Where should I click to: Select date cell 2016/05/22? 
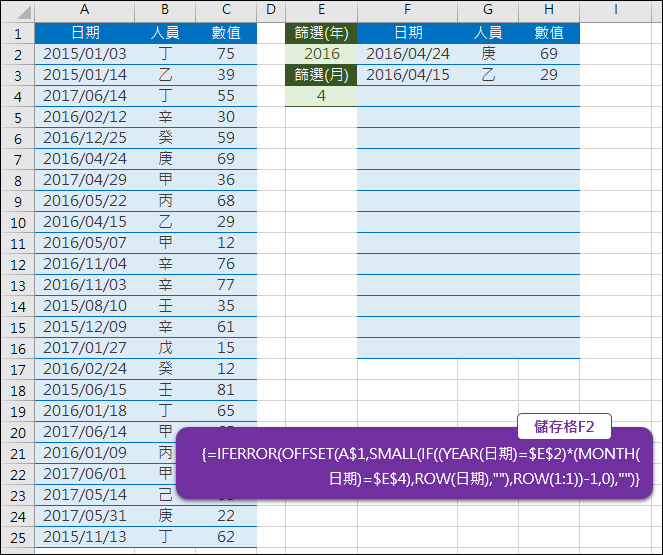click(85, 201)
